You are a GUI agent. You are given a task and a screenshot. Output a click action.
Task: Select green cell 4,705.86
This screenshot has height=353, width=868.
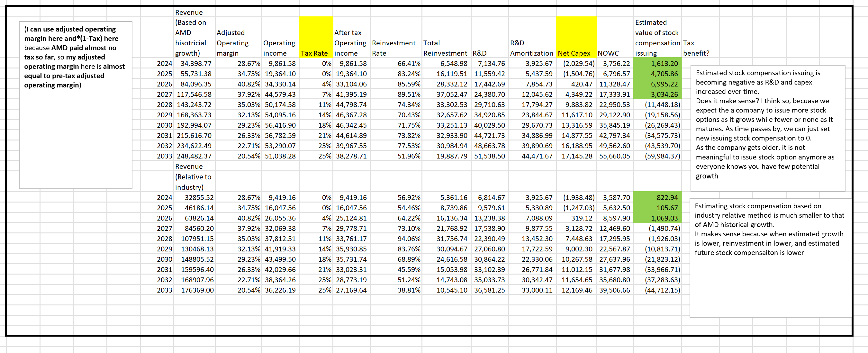coord(658,74)
